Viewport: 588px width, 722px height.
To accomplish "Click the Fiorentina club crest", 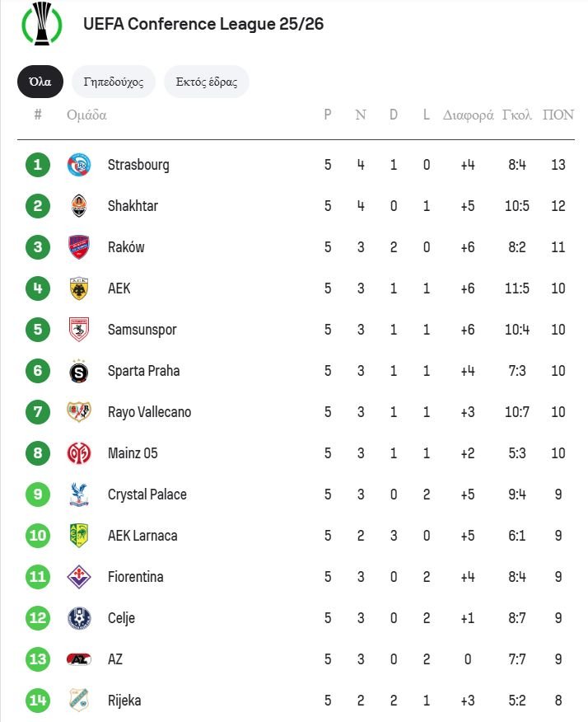I will click(79, 577).
